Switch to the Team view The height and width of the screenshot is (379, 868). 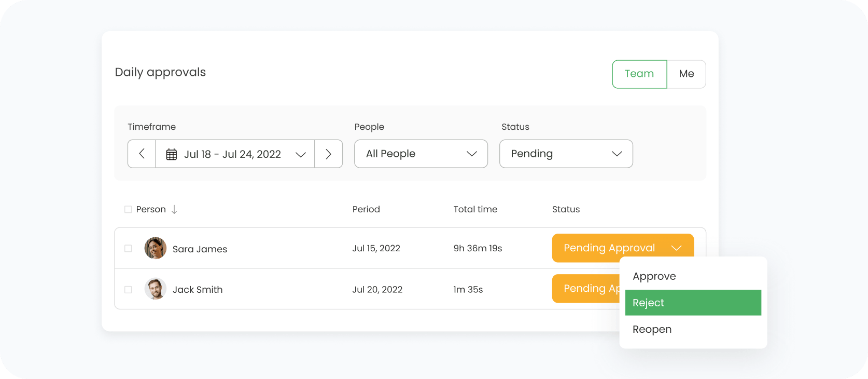[639, 74]
